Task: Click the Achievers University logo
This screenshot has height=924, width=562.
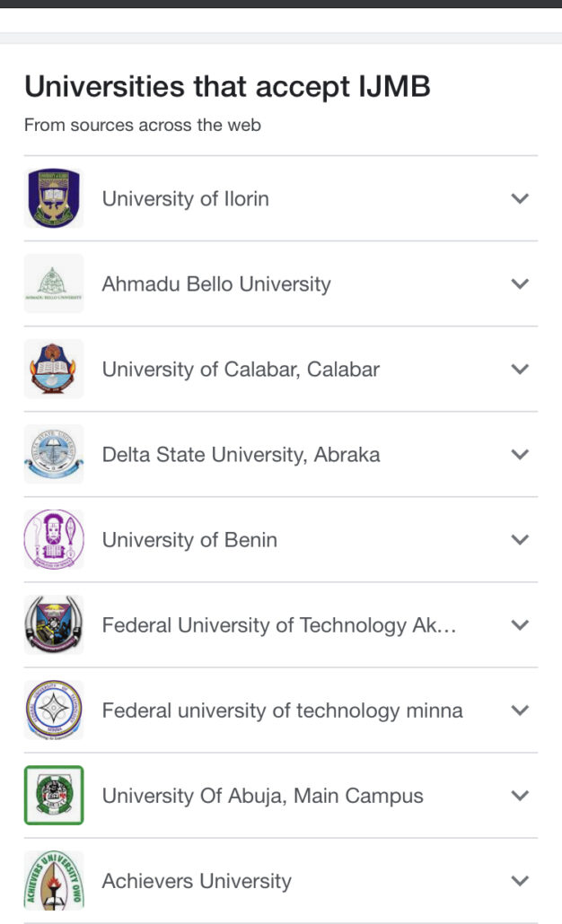Action: 54,880
